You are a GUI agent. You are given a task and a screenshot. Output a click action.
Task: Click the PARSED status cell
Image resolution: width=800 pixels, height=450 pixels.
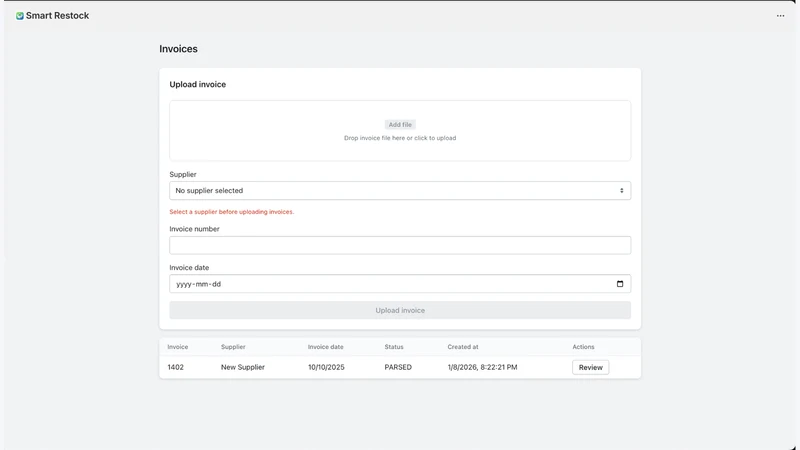(x=398, y=367)
